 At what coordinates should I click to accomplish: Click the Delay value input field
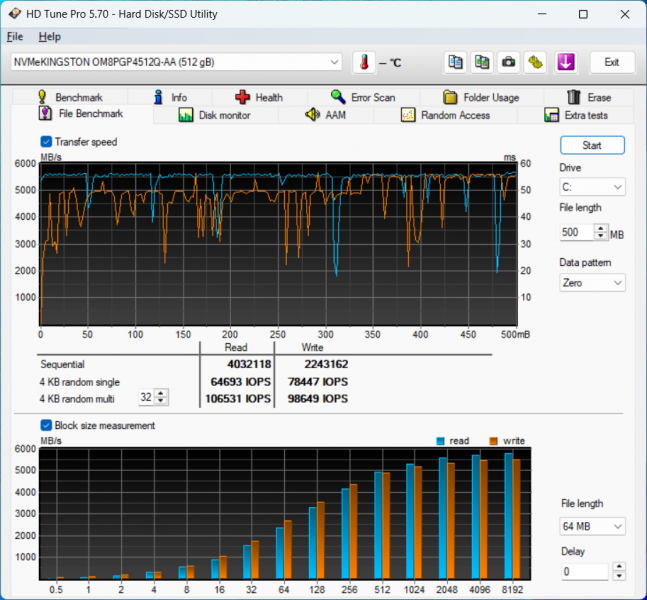point(584,572)
